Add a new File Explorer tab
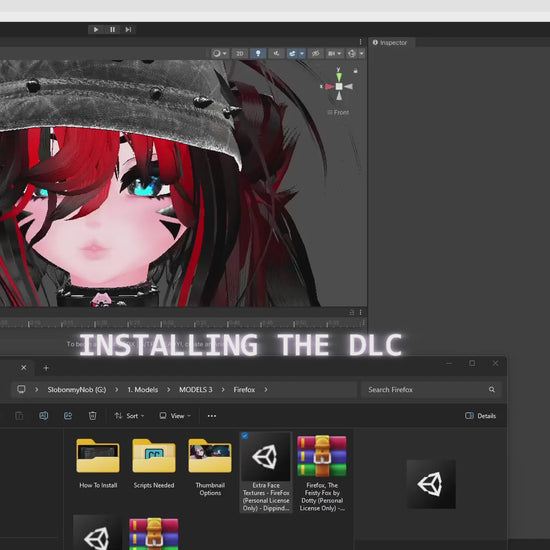Screen dimensions: 550x550 pyautogui.click(x=46, y=368)
